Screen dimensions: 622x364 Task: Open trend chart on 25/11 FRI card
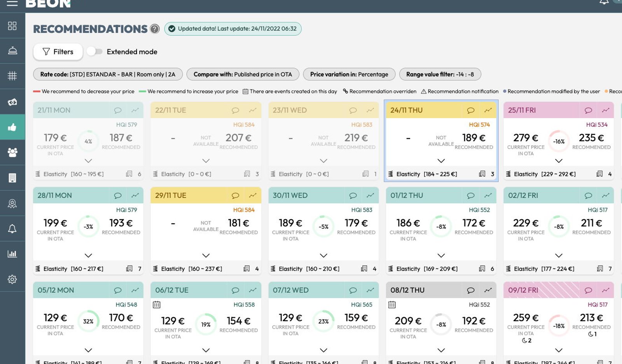pos(606,110)
